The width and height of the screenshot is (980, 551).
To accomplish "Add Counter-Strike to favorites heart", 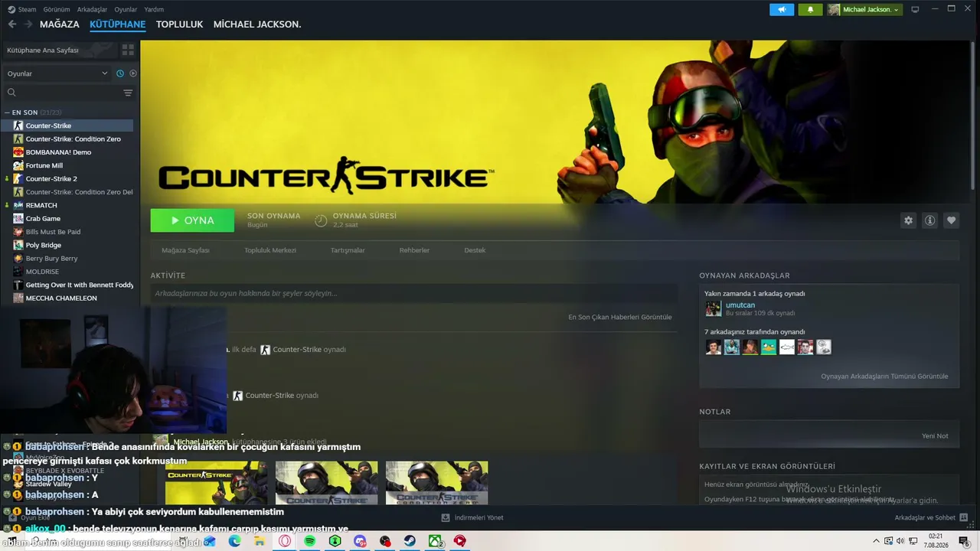I will [951, 220].
